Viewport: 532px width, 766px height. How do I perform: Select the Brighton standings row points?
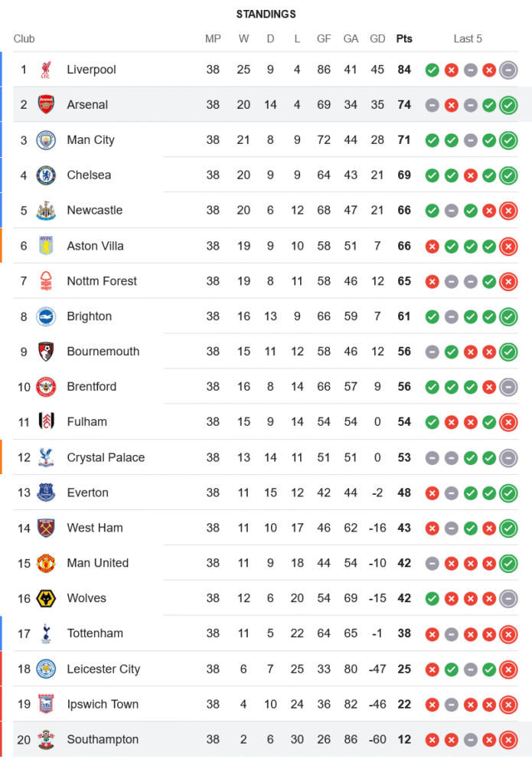click(x=404, y=316)
